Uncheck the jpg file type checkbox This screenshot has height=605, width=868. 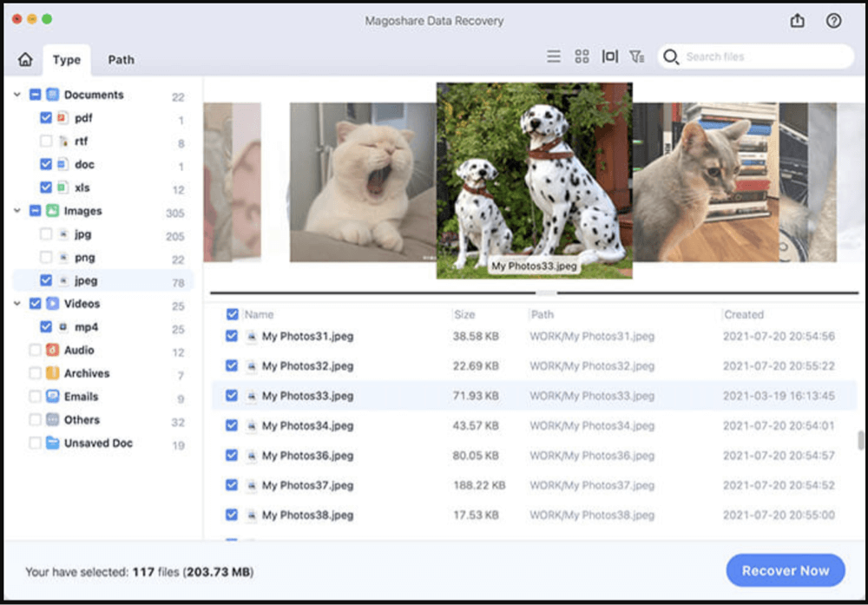[46, 233]
